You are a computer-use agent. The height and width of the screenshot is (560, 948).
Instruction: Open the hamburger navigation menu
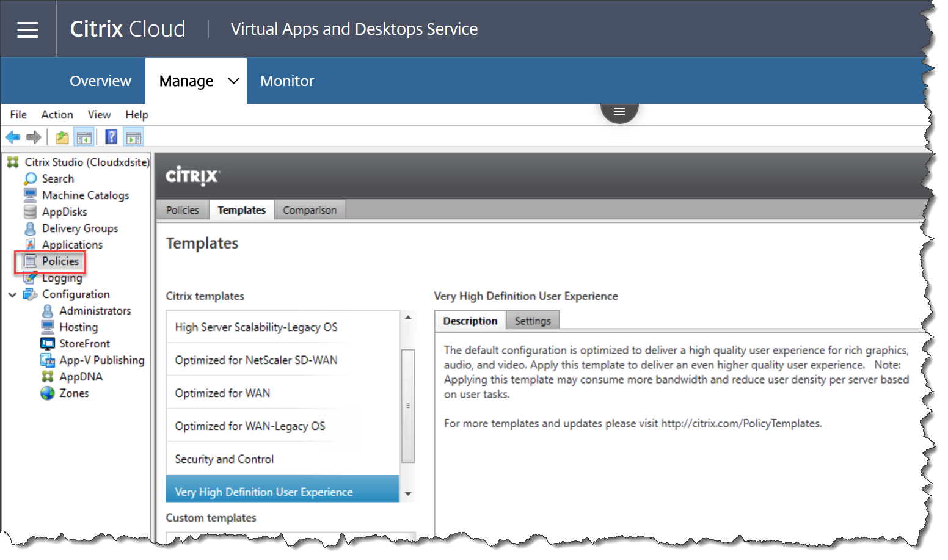tap(27, 29)
